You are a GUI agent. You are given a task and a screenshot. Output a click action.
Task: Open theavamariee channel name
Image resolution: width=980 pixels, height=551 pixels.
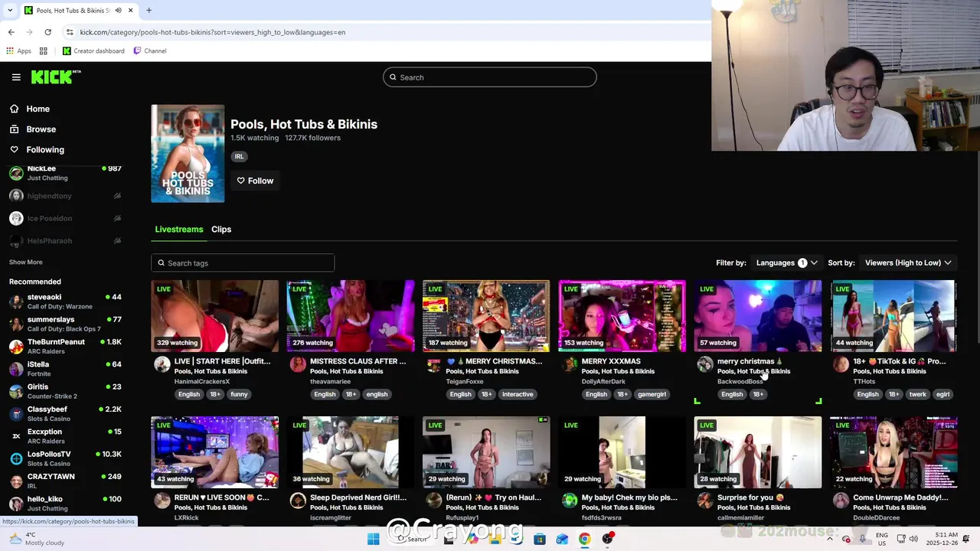330,381
